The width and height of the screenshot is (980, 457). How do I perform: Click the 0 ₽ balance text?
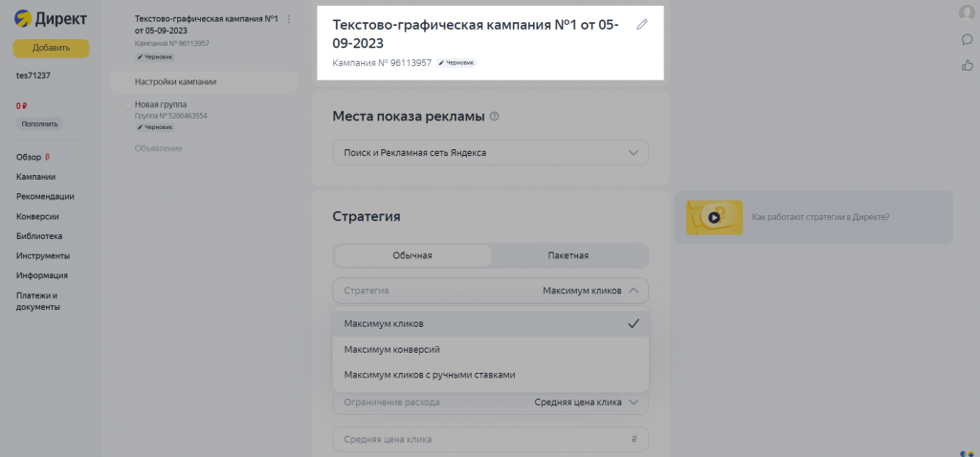(x=22, y=106)
